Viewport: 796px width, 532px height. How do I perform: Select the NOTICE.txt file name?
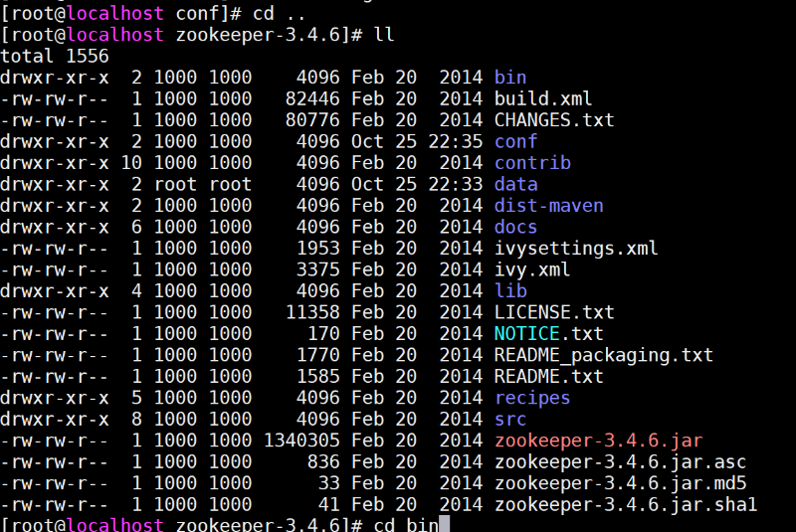pos(549,333)
